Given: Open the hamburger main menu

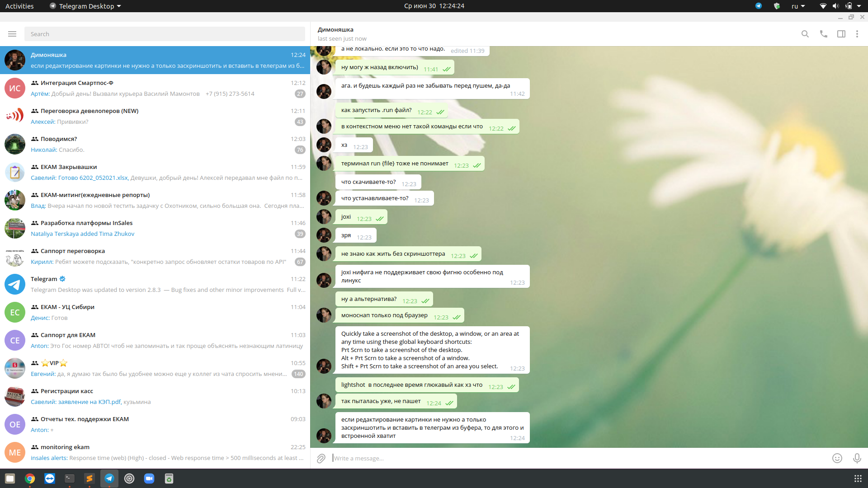Looking at the screenshot, I should coord(12,34).
